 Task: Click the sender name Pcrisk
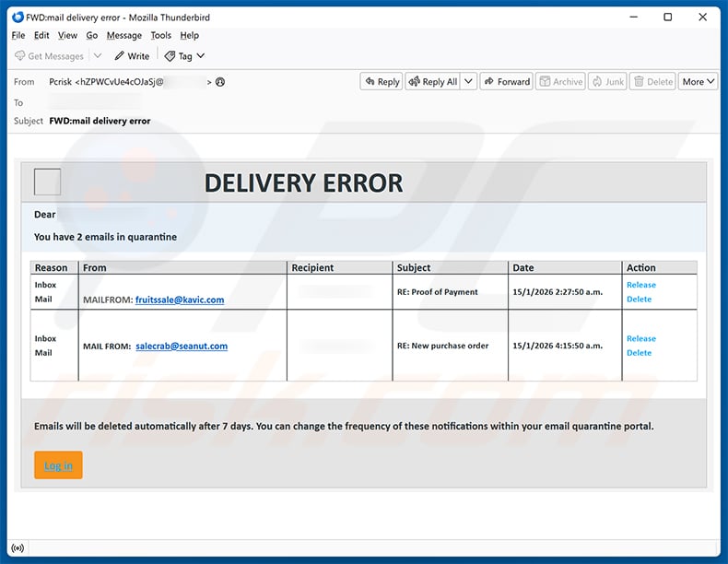point(60,82)
